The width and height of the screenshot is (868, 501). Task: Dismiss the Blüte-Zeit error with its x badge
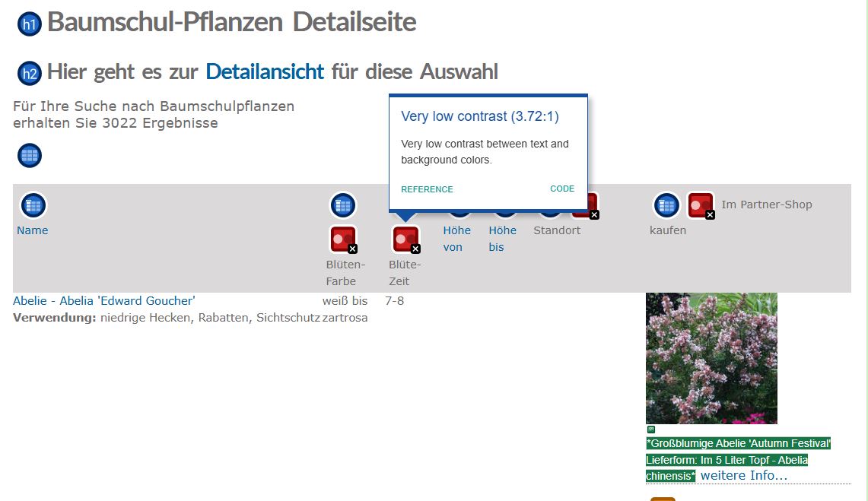[415, 248]
